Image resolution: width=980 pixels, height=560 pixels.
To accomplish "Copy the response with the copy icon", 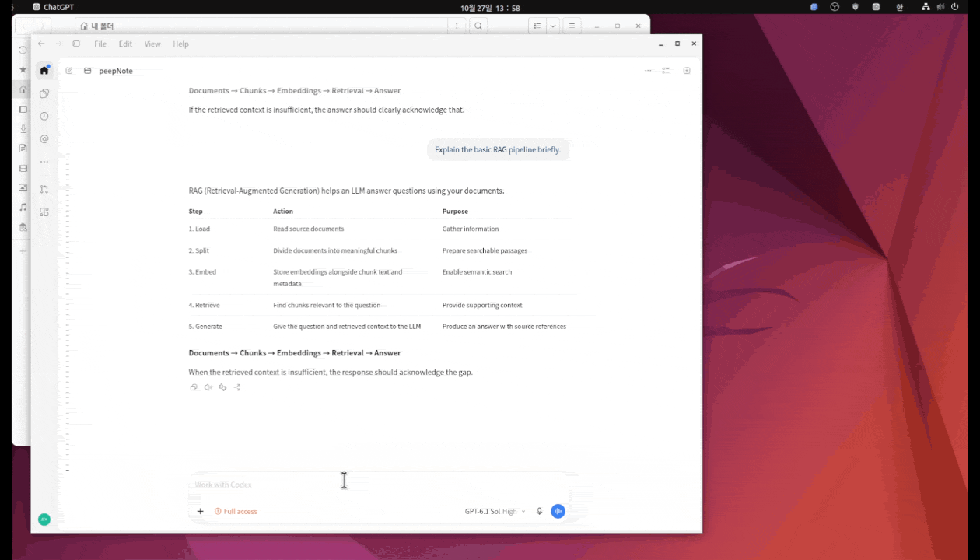I will pyautogui.click(x=194, y=387).
